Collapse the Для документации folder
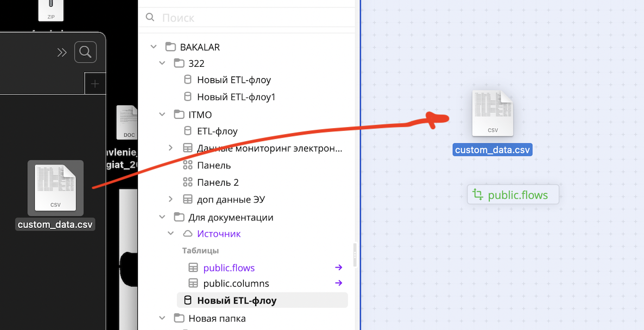 coord(162,217)
